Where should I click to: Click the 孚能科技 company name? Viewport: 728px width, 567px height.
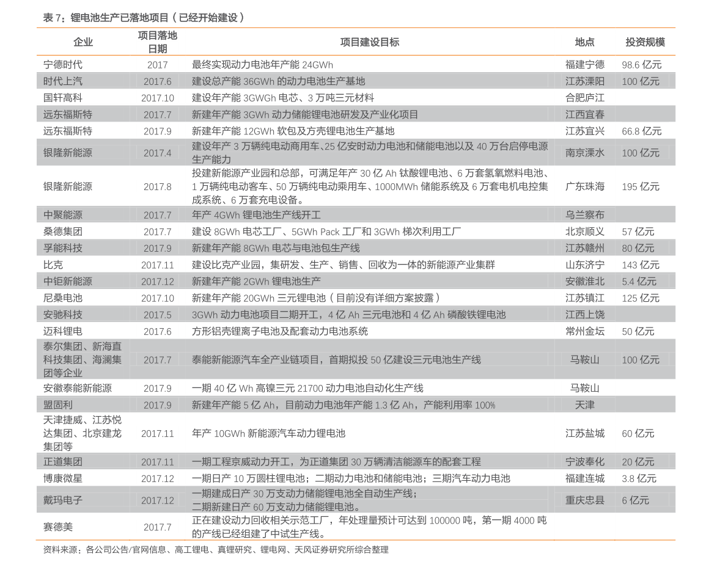point(63,248)
